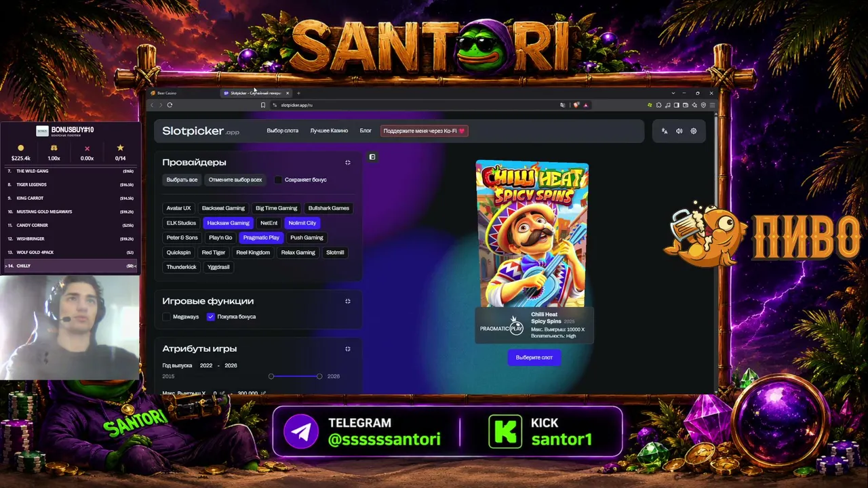
Task: Open the Slotpicker language translation icon
Action: coord(665,131)
